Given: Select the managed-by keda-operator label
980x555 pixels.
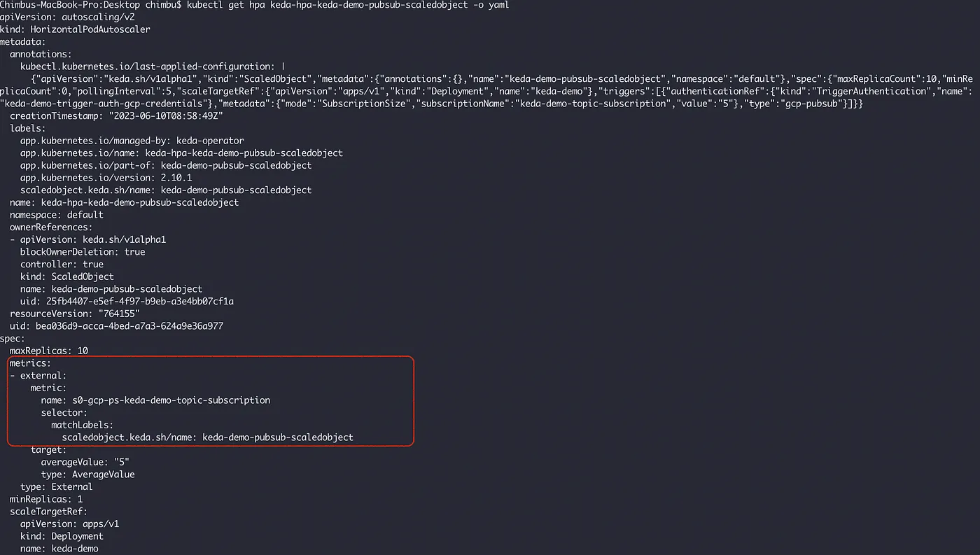Looking at the screenshot, I should [132, 141].
